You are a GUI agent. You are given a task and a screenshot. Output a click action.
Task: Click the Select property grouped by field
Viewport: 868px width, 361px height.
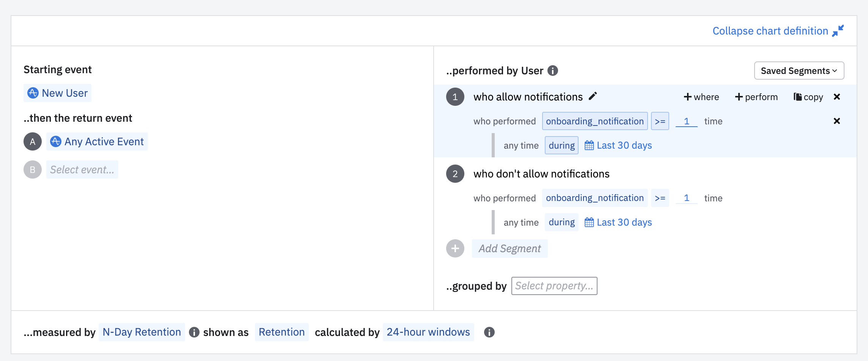click(554, 286)
